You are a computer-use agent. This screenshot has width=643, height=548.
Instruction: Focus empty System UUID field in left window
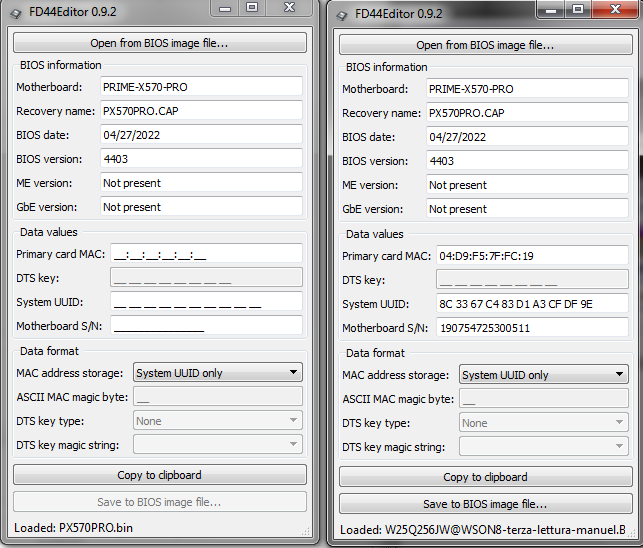206,301
